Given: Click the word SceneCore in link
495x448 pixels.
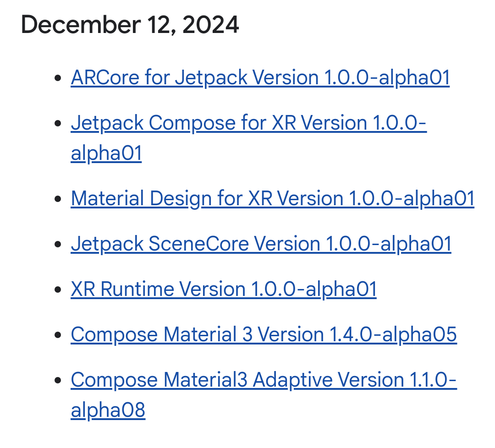Looking at the screenshot, I should tap(198, 244).
